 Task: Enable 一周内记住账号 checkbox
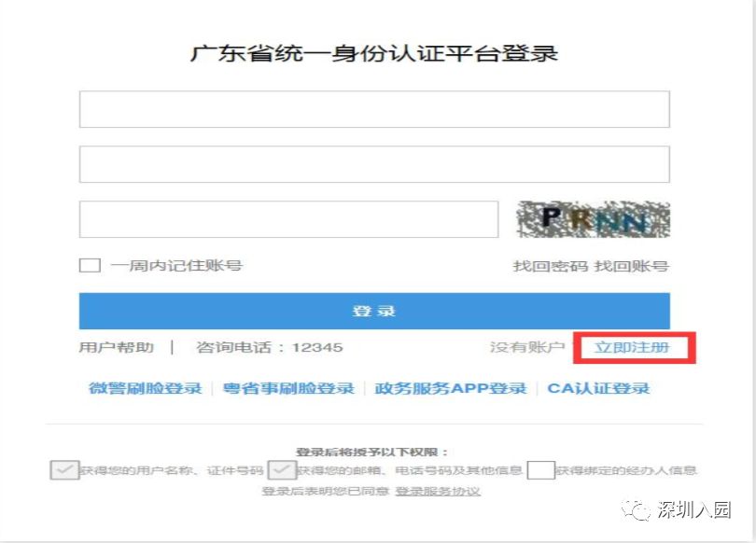tap(89, 265)
